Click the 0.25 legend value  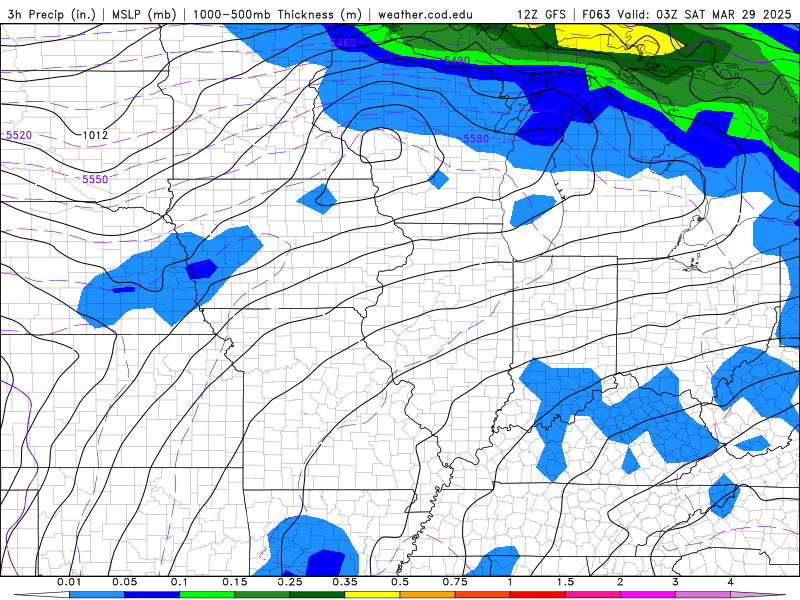[x=290, y=582]
